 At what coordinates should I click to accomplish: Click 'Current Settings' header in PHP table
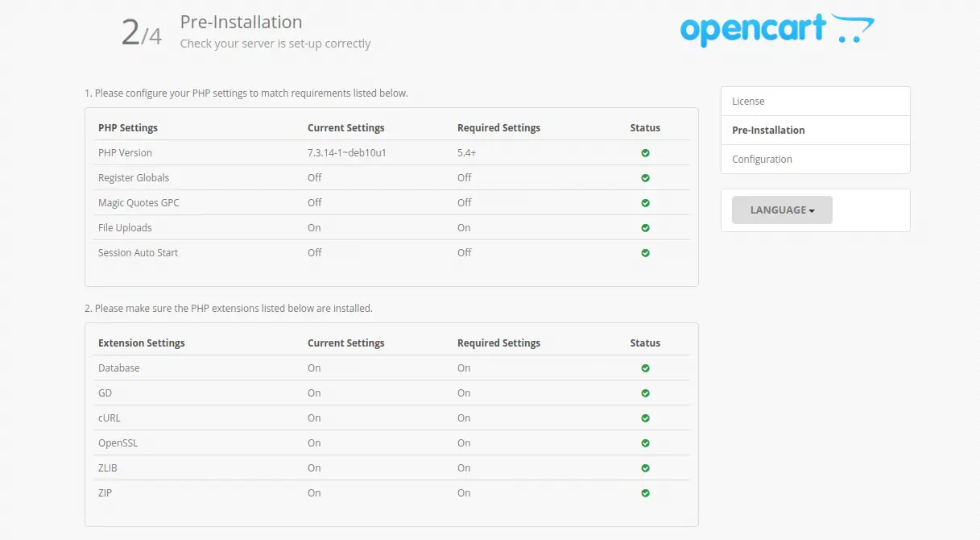[346, 128]
